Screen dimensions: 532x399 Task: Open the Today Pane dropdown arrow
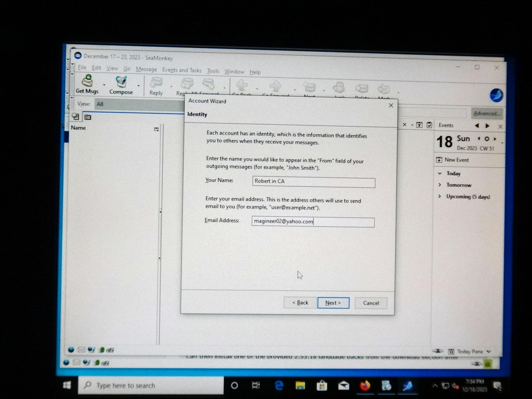(489, 352)
